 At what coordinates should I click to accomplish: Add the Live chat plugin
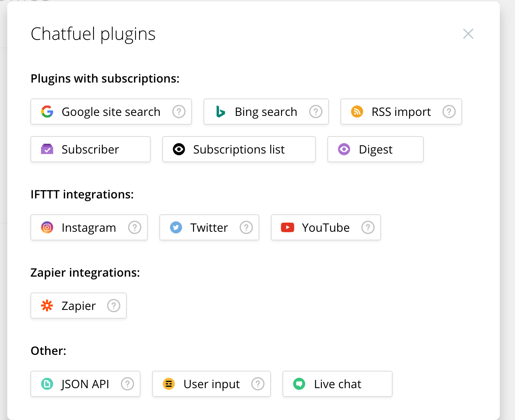337,384
